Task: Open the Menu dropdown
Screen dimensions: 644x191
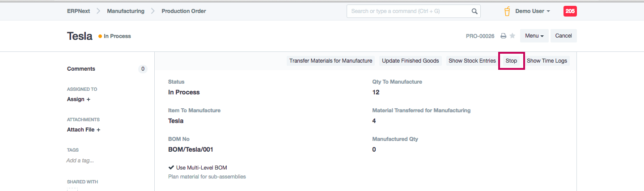Action: coord(534,36)
